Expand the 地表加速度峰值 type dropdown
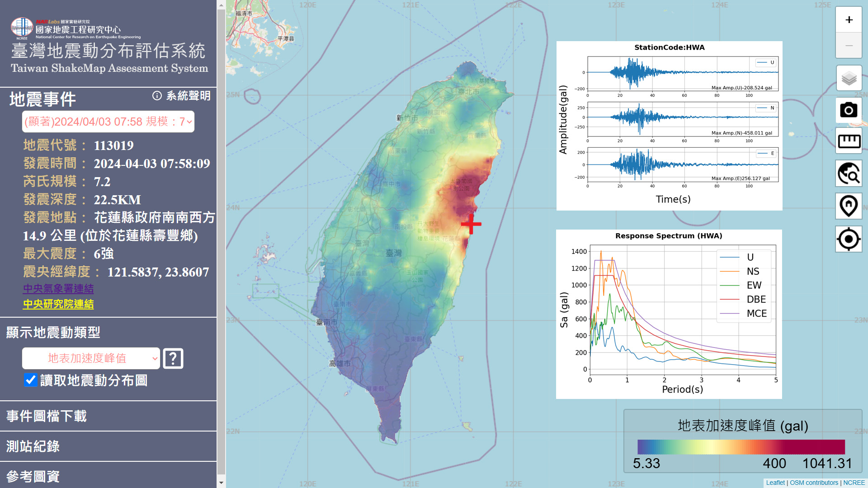The width and height of the screenshot is (868, 488). pyautogui.click(x=91, y=358)
